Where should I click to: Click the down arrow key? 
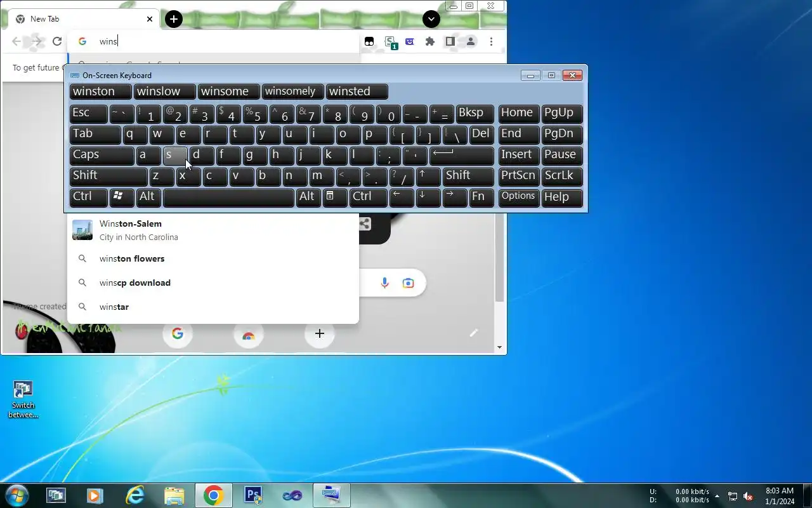pos(428,198)
